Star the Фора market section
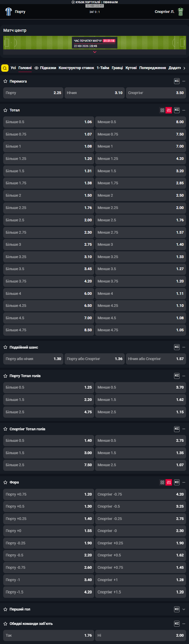Image resolution: width=189 pixels, height=644 pixels. pyautogui.click(x=5, y=482)
